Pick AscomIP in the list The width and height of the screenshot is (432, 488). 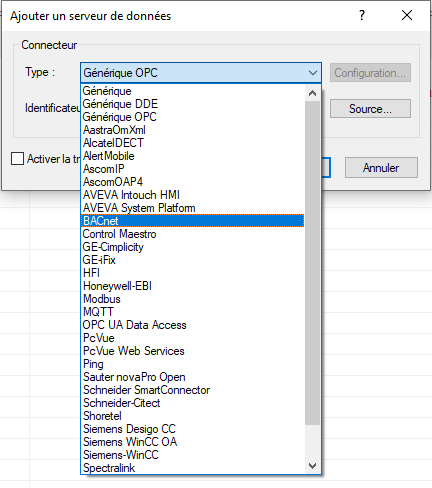(193, 169)
